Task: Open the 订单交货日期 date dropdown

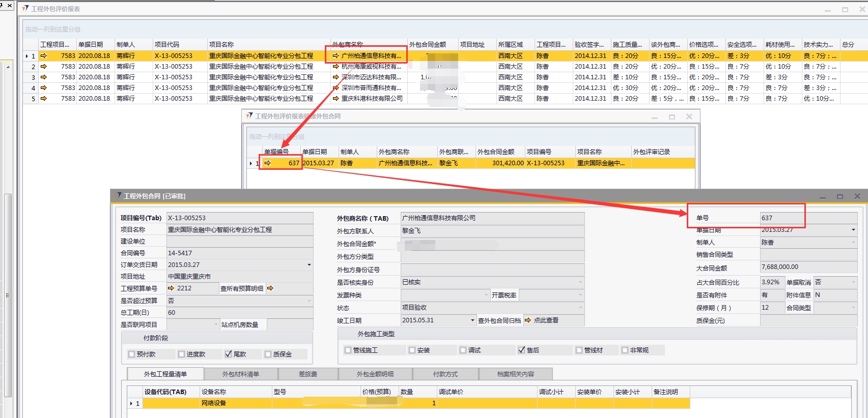Action: [309, 265]
